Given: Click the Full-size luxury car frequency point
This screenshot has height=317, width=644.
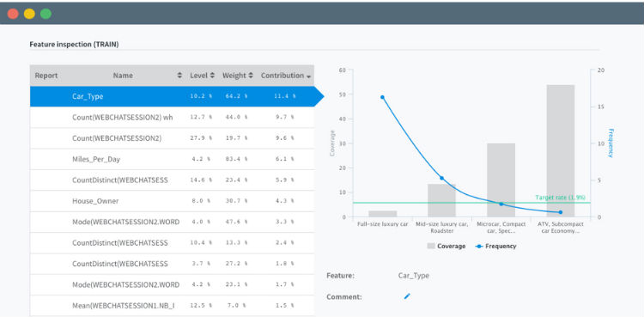Looking at the screenshot, I should point(382,97).
